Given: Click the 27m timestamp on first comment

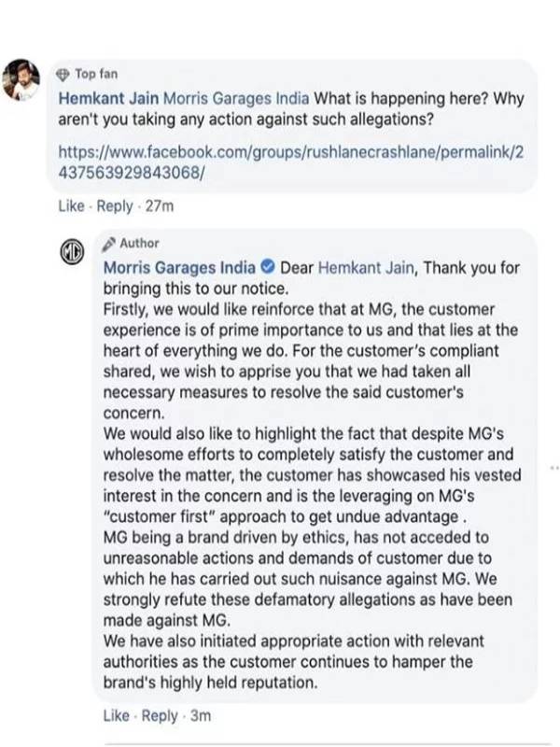Looking at the screenshot, I should tap(160, 206).
